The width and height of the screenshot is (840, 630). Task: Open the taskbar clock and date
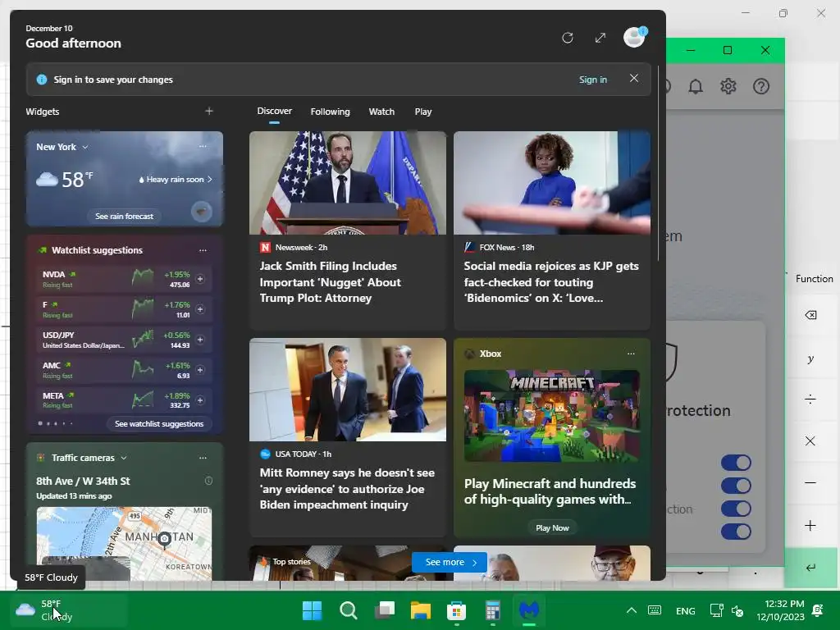tap(781, 610)
